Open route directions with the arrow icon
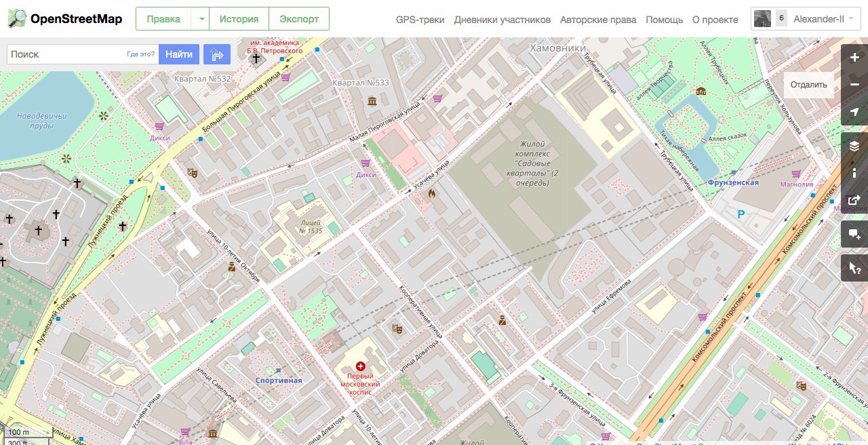The width and height of the screenshot is (868, 445). tap(217, 54)
